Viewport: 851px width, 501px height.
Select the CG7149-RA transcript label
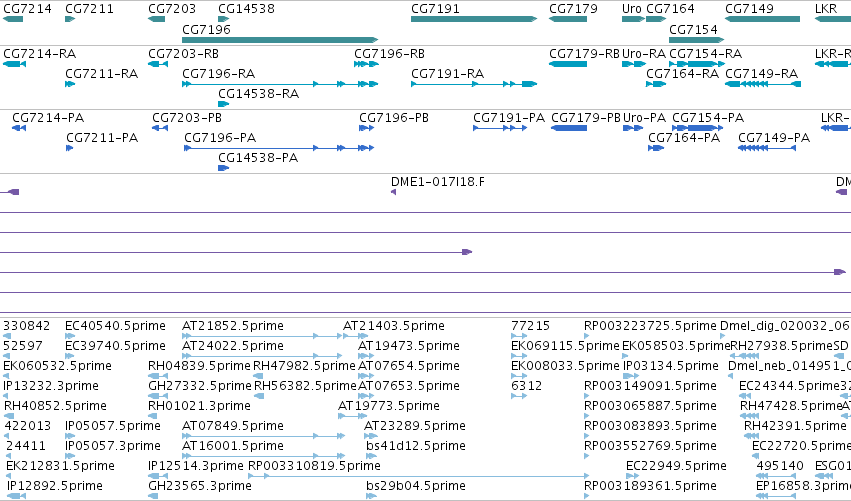761,74
